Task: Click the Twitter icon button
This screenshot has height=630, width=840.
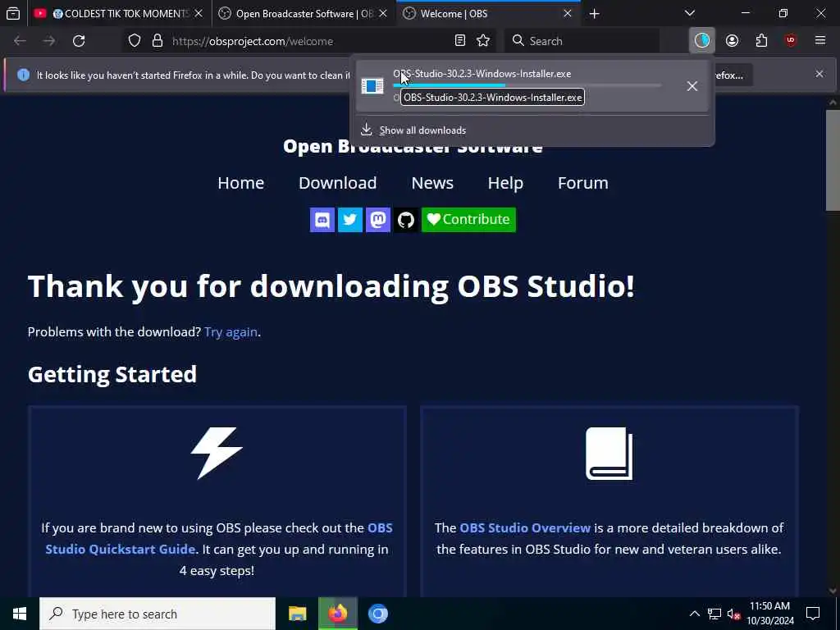Action: 350,220
